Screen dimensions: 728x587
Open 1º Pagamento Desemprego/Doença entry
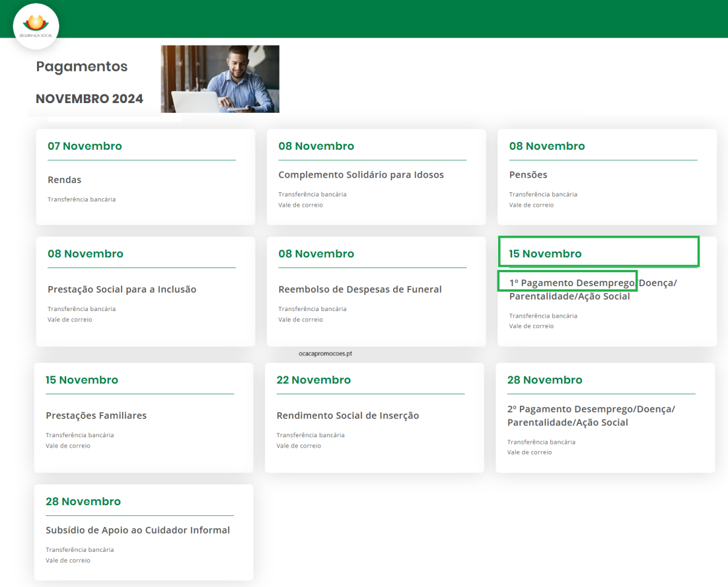(x=593, y=290)
